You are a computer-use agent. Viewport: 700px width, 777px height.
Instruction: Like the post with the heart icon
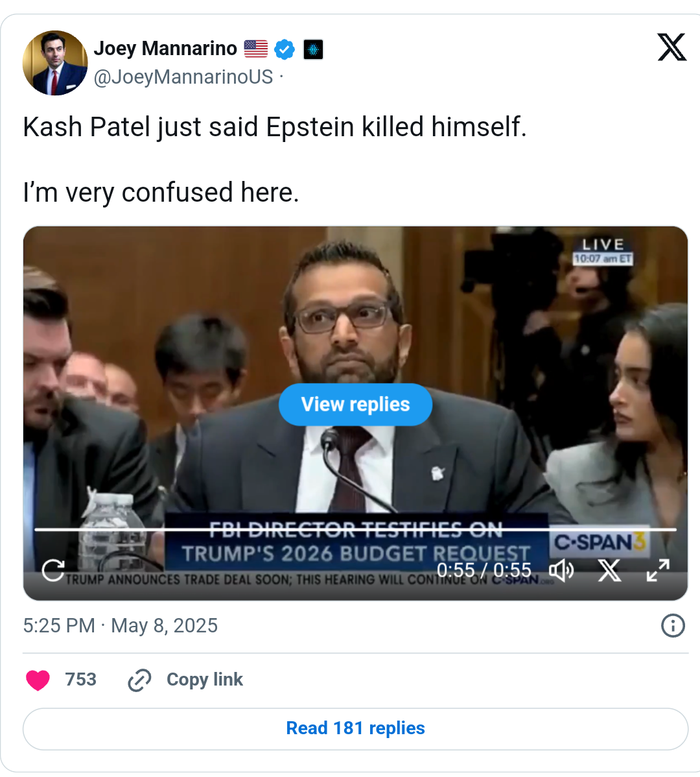coord(38,680)
